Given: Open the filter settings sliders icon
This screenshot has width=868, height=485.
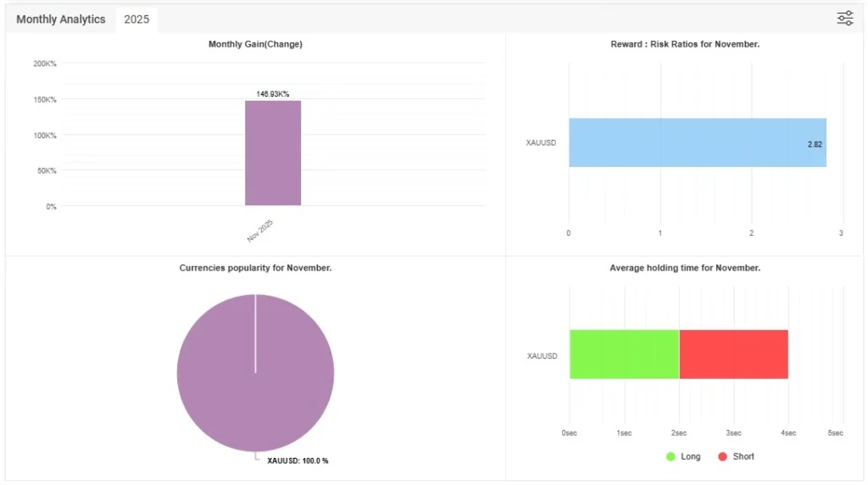Looking at the screenshot, I should [844, 19].
